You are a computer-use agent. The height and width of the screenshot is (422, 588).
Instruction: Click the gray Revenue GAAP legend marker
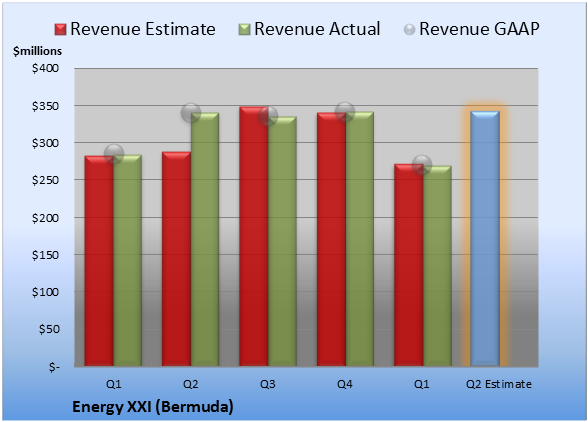point(410,29)
